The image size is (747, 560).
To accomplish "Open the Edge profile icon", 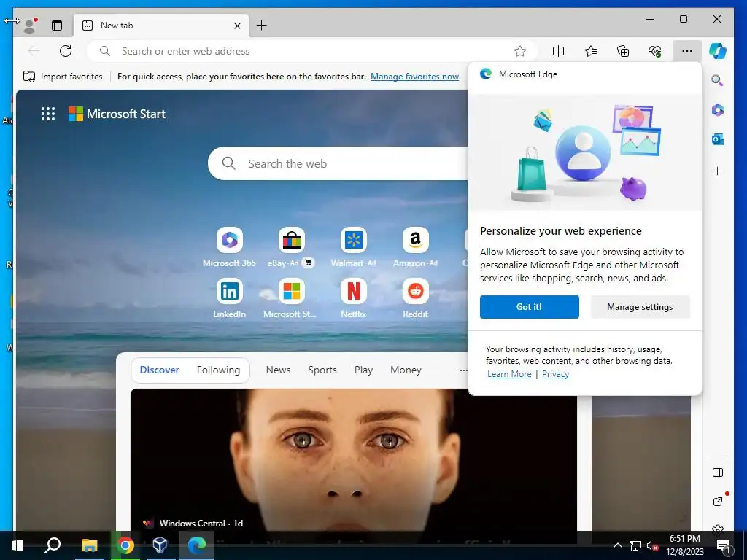I will click(x=30, y=26).
